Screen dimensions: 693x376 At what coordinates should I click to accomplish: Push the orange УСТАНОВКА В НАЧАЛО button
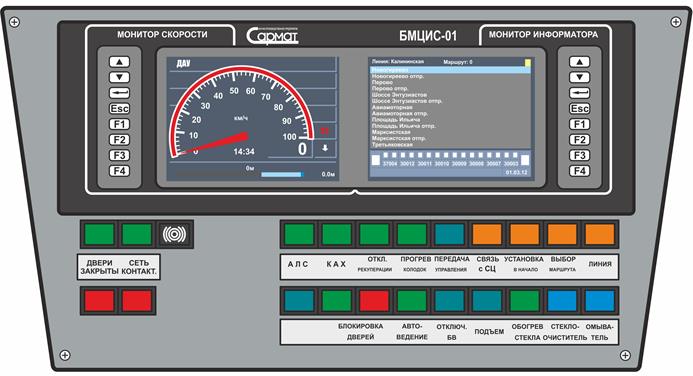click(525, 234)
